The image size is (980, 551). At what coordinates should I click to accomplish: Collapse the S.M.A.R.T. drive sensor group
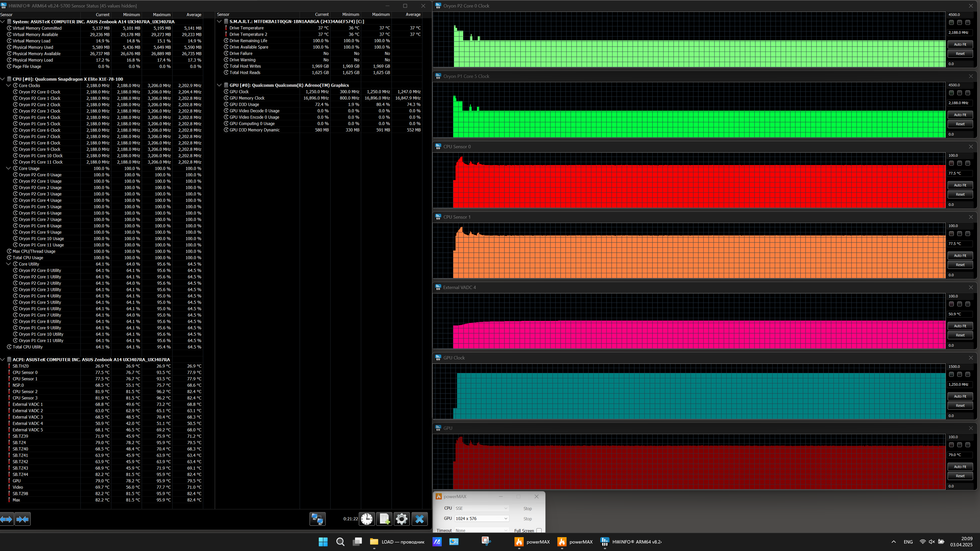click(220, 22)
